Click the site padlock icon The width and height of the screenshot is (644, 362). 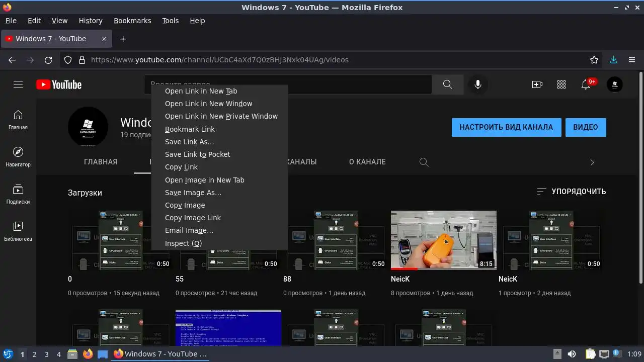82,60
